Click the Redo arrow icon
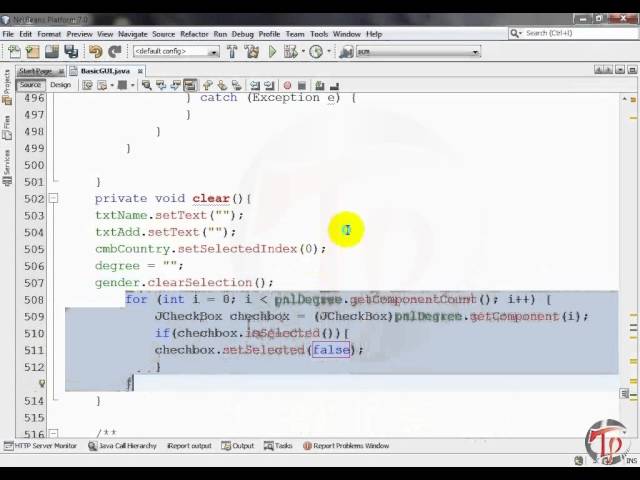 (x=115, y=51)
